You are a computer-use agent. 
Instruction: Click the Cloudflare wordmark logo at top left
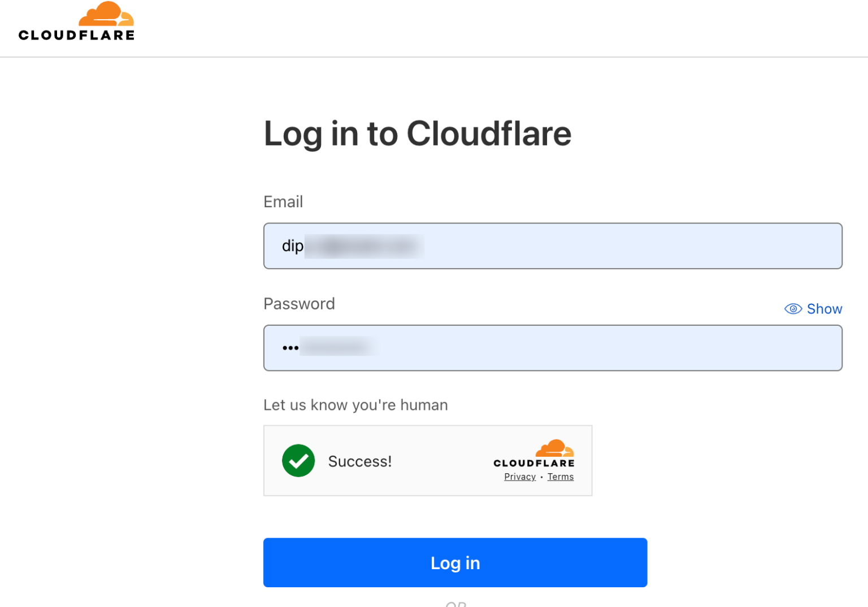click(x=76, y=35)
